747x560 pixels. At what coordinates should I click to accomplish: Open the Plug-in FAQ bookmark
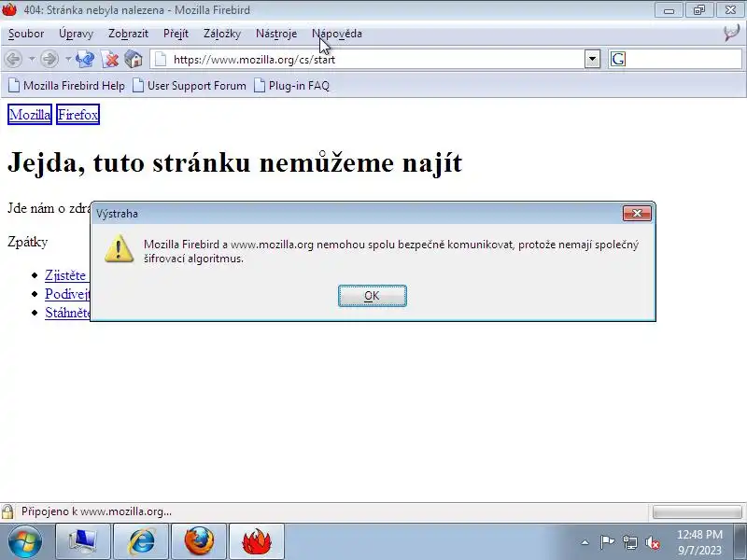pyautogui.click(x=292, y=86)
